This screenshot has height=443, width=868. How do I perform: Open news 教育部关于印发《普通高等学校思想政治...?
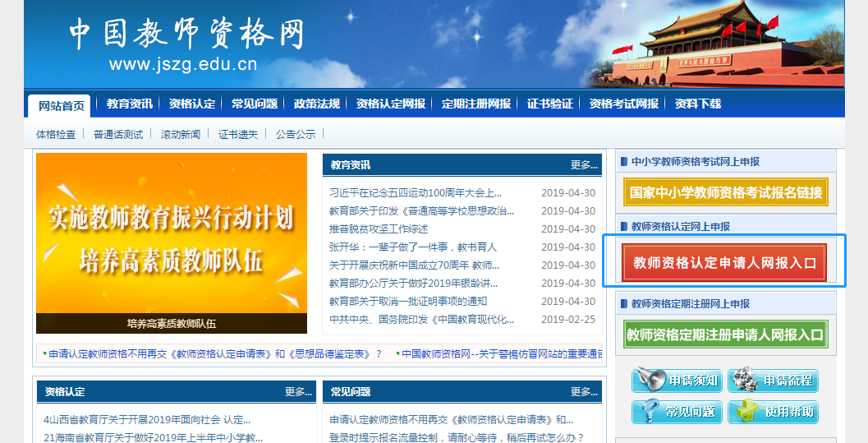click(x=421, y=211)
